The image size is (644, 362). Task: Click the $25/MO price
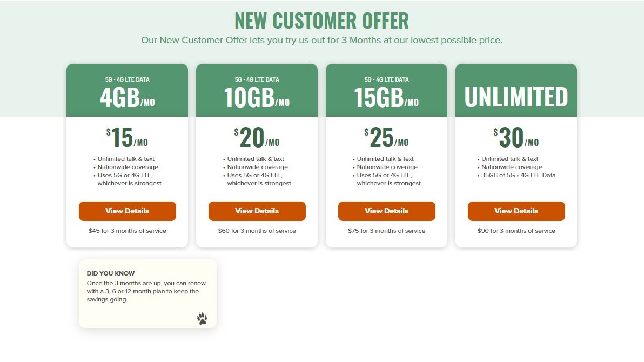[387, 138]
